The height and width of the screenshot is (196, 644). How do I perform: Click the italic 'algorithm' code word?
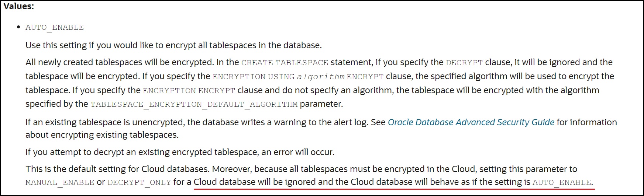point(321,77)
